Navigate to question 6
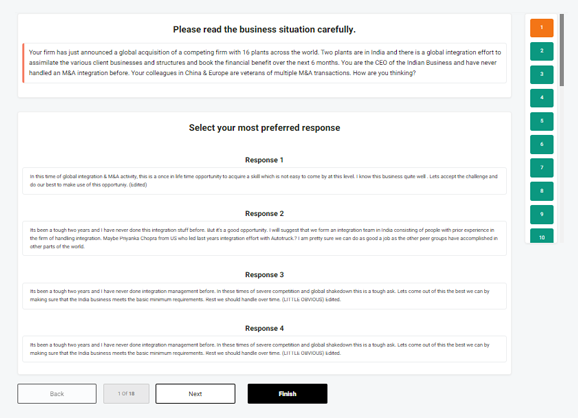Image resolution: width=578 pixels, height=418 pixels. 542,144
